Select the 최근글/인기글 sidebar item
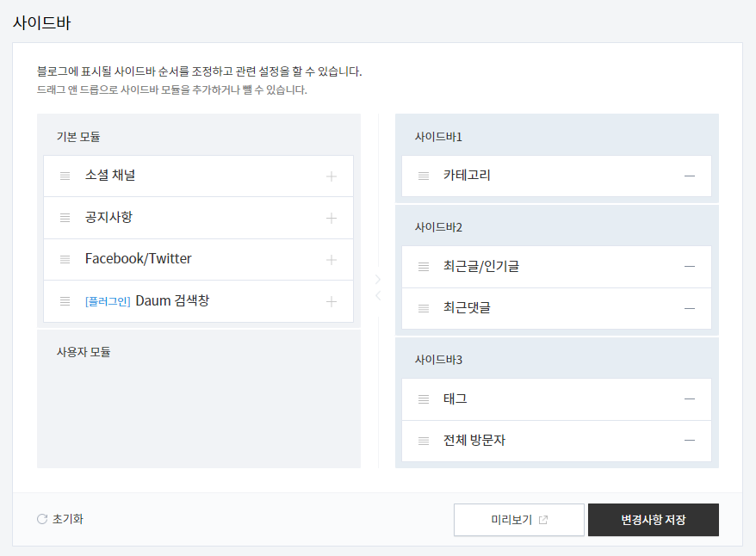Screen dimensions: 756x556 pyautogui.click(x=556, y=267)
